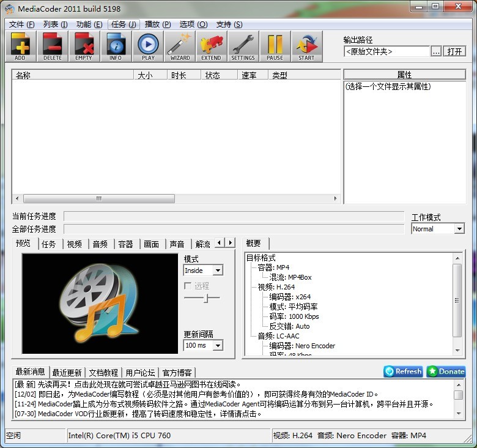Open the 文件 (F) menu
The height and width of the screenshot is (448, 477).
(21, 24)
